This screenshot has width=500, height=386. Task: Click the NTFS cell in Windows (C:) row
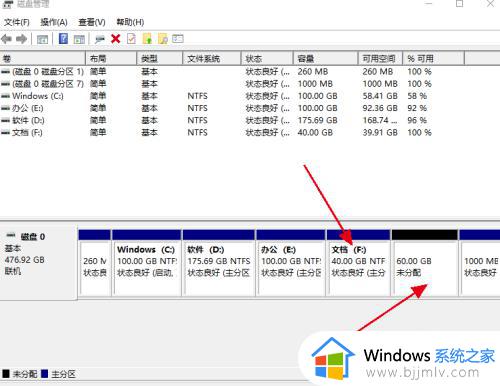pyautogui.click(x=197, y=96)
